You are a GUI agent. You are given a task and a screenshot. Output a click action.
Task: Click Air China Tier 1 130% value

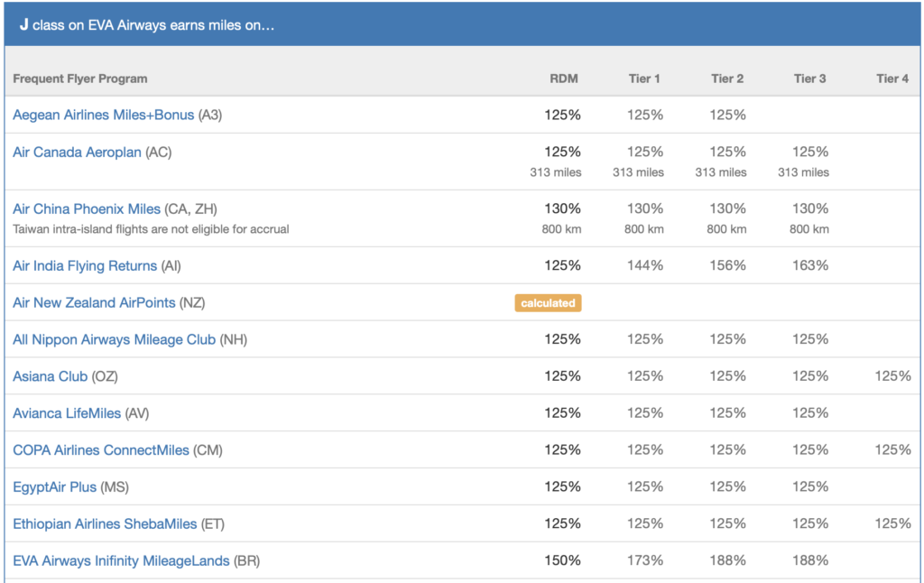[x=644, y=208]
